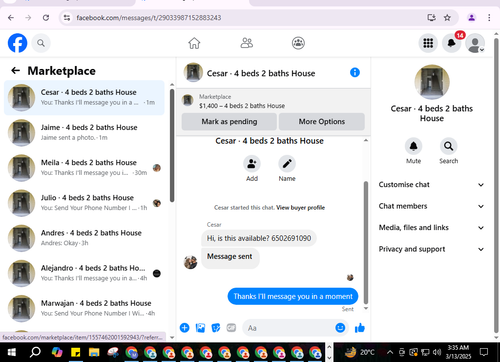Open Julio conversation in Marketplace list
Image resolution: width=500 pixels, height=362 pixels.
click(x=84, y=203)
